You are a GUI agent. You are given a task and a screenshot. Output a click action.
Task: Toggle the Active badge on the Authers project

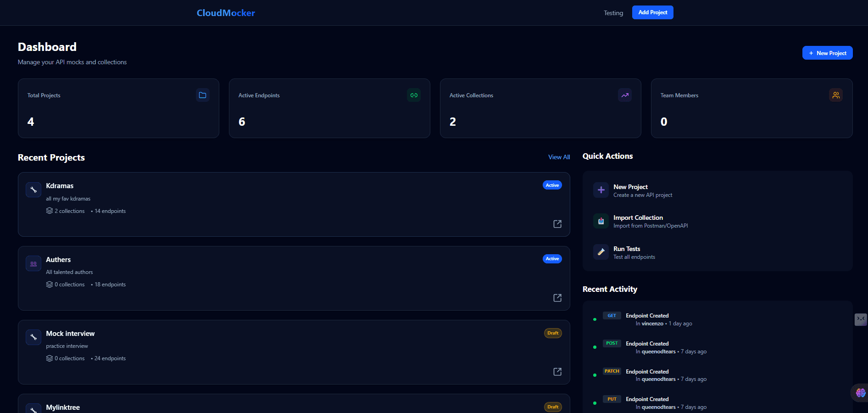(552, 259)
